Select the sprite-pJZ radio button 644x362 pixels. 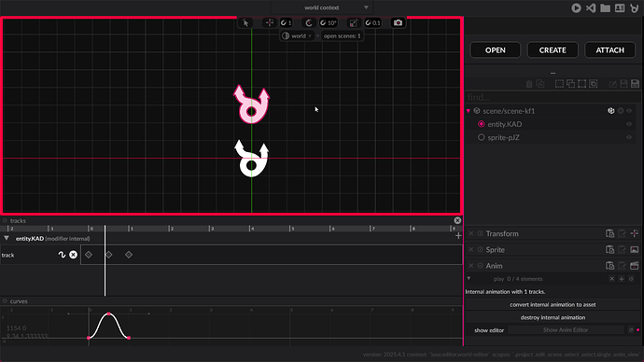[x=481, y=137]
